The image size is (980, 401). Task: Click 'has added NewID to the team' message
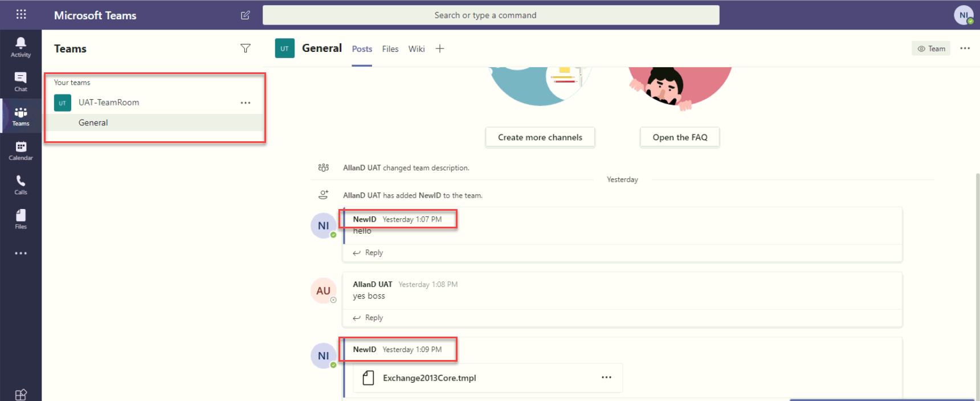pyautogui.click(x=413, y=195)
